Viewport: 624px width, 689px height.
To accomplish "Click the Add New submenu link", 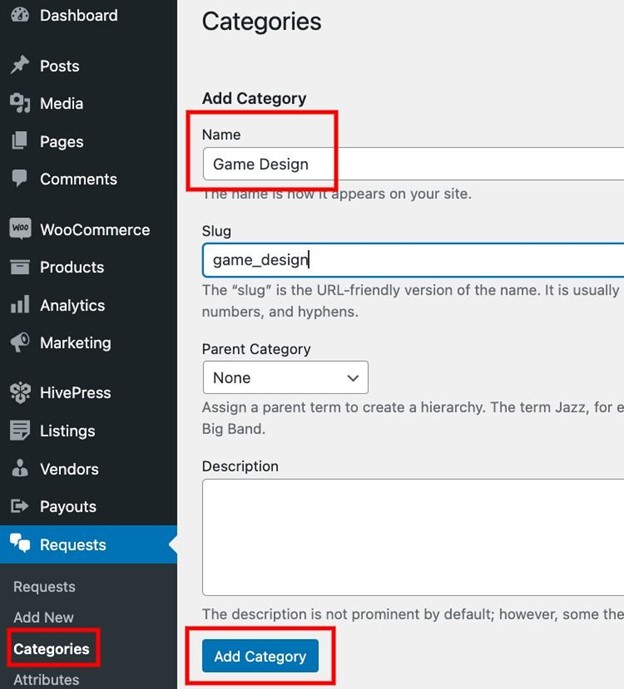I will [x=44, y=617].
